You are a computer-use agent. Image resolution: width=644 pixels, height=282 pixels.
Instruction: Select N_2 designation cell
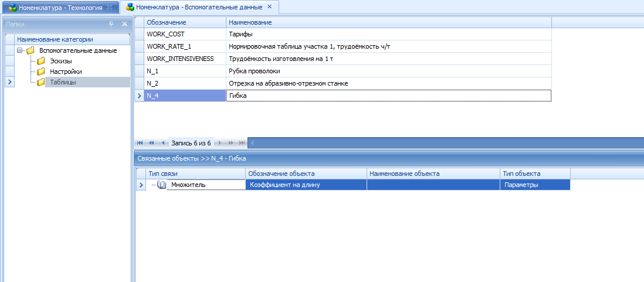pyautogui.click(x=185, y=83)
